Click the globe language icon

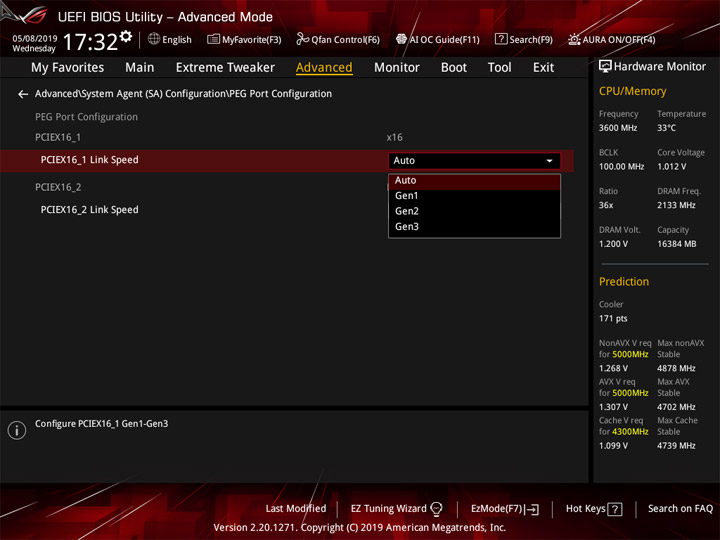coord(154,39)
